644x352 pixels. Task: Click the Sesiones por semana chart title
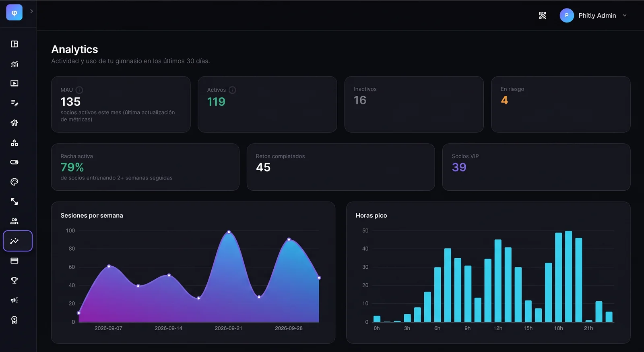pyautogui.click(x=92, y=216)
